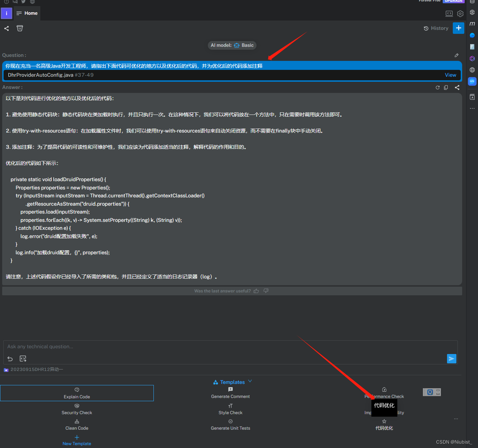This screenshot has width=478, height=448.
Task: Change the AI model from Basic
Action: click(x=232, y=45)
